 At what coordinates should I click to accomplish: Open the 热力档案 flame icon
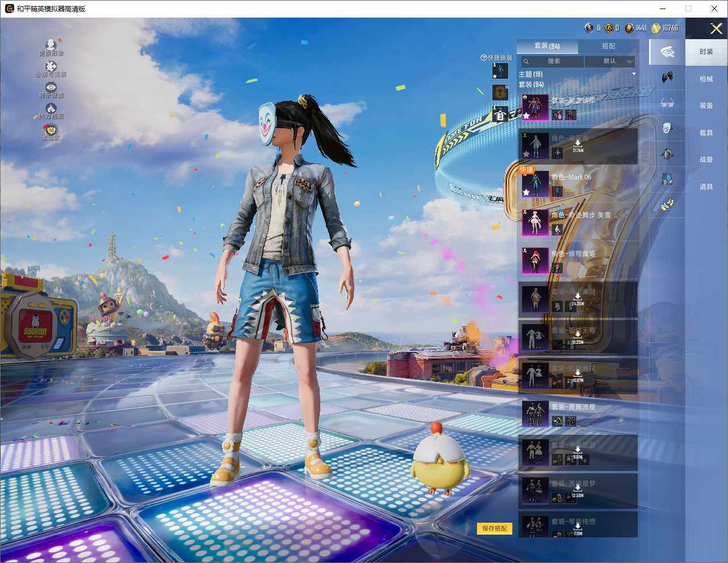[51, 108]
